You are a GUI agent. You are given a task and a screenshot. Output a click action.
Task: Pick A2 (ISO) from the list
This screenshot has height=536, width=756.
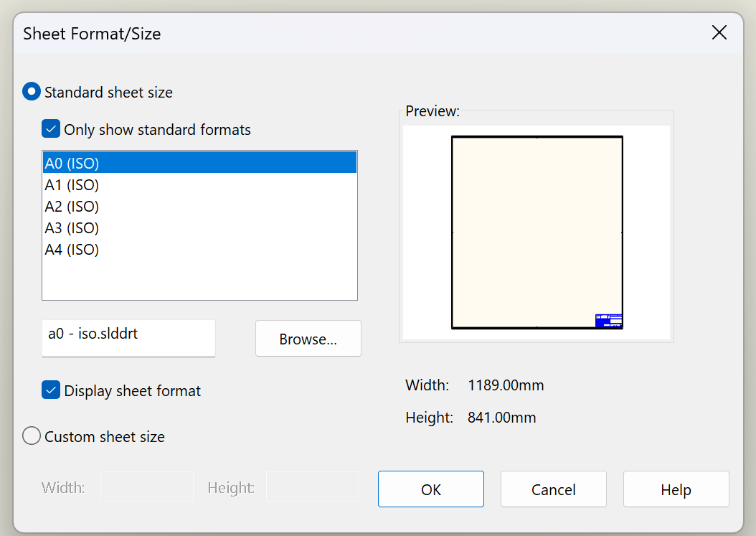pyautogui.click(x=72, y=207)
